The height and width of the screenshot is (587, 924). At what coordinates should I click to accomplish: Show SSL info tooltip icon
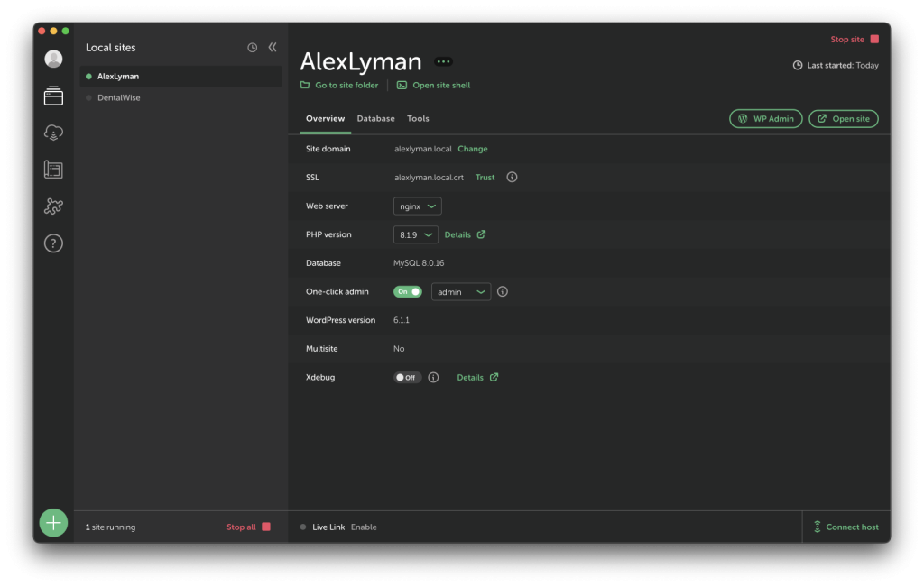pos(512,178)
